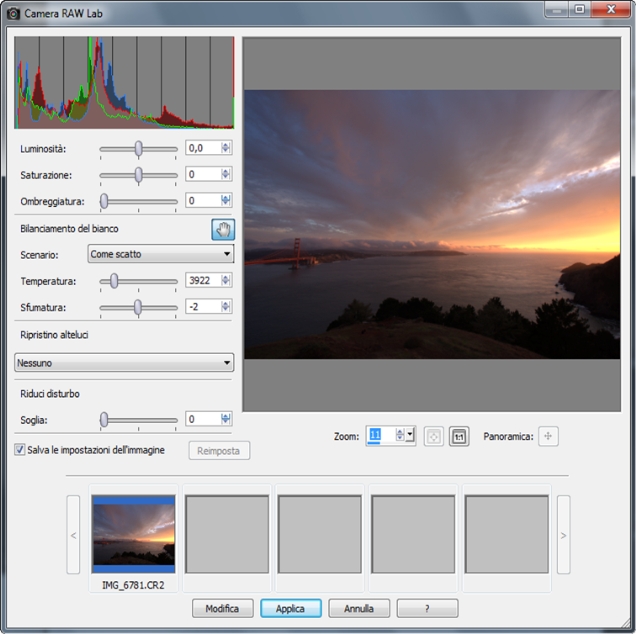Screen dimensions: 636x634
Task: Click the Annulla button
Action: click(359, 608)
